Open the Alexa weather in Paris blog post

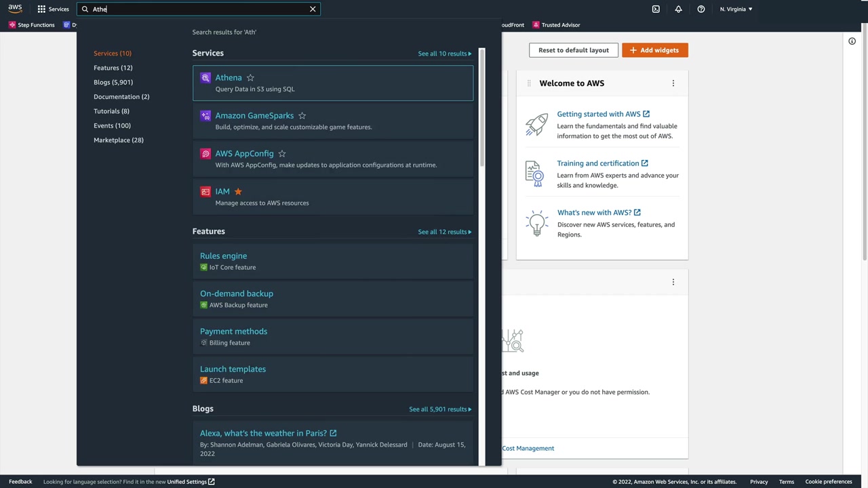(263, 433)
